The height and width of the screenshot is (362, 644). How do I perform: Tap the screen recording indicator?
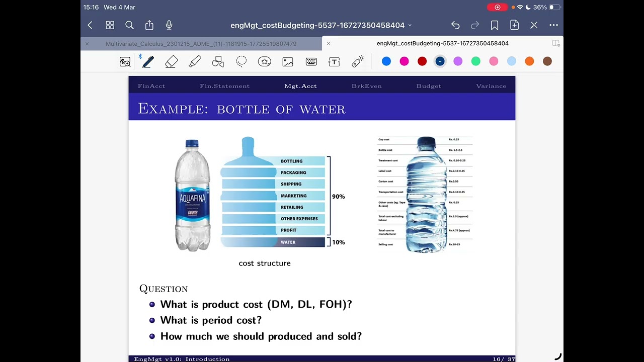pos(498,7)
